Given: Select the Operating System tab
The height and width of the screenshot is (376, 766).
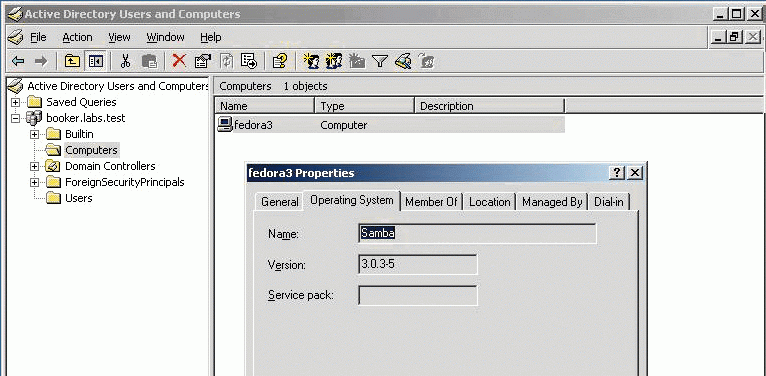Looking at the screenshot, I should [x=352, y=200].
